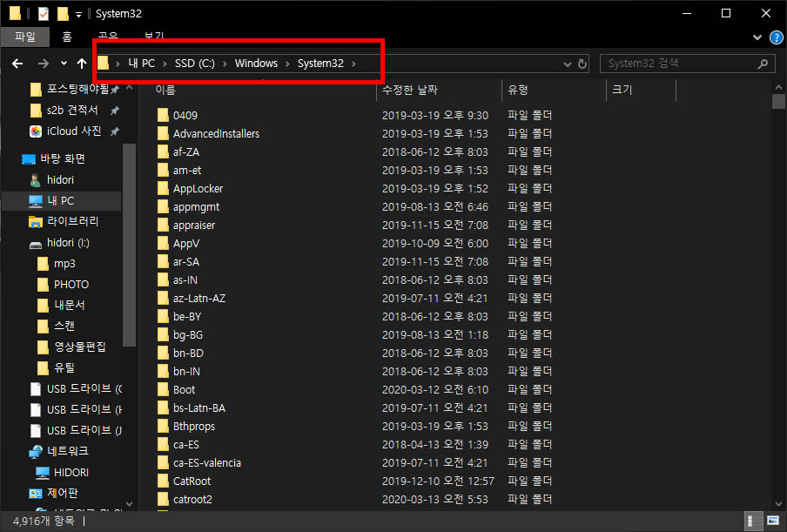Expand chevron after System32 breadcrumb
The image size is (787, 532).
tap(353, 64)
